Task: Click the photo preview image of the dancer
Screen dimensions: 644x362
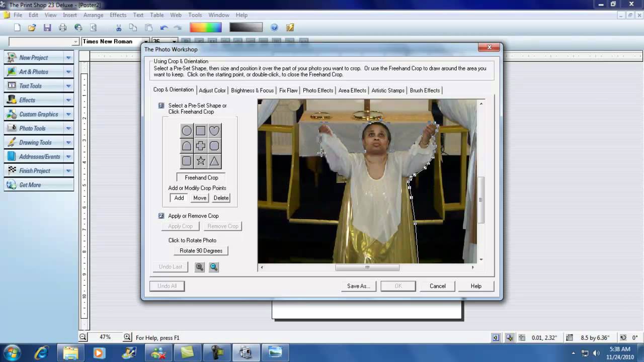Action: 367,181
